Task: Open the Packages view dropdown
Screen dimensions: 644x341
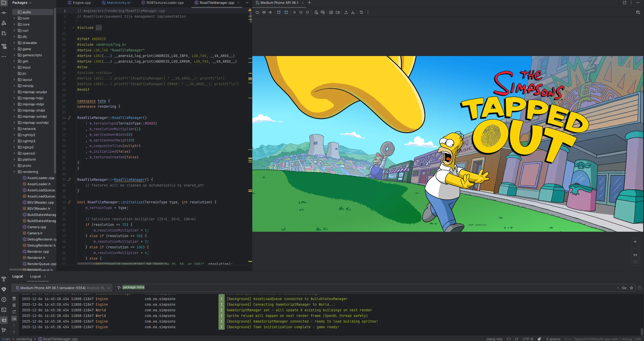Action: point(21,3)
